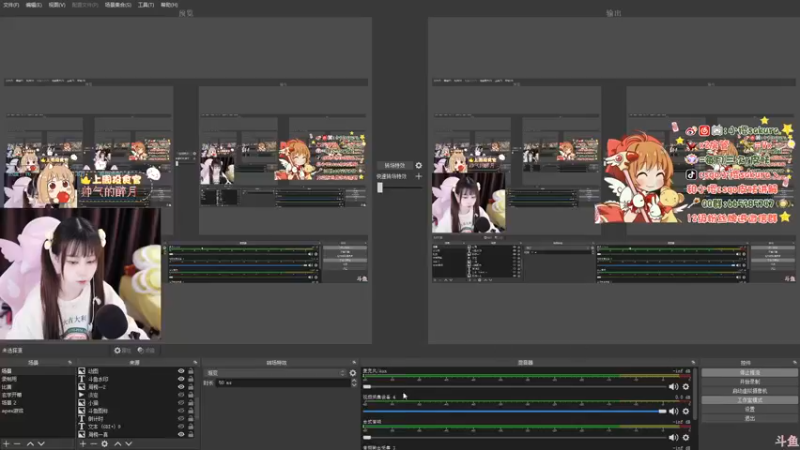Mute the 麦克风/Aux audio track
Image resolution: width=800 pixels, height=450 pixels.
point(673,387)
